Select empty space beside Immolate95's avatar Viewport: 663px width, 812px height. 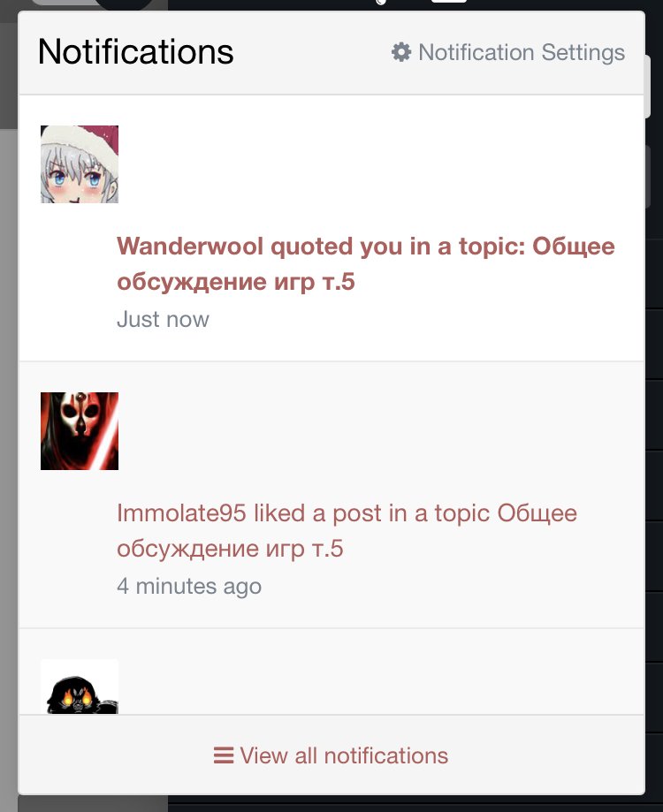coord(362,431)
